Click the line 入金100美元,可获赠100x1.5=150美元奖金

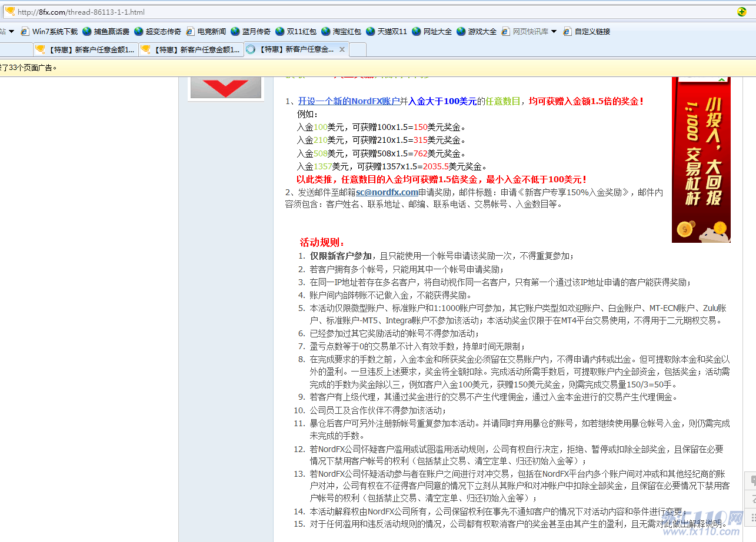pyautogui.click(x=381, y=127)
